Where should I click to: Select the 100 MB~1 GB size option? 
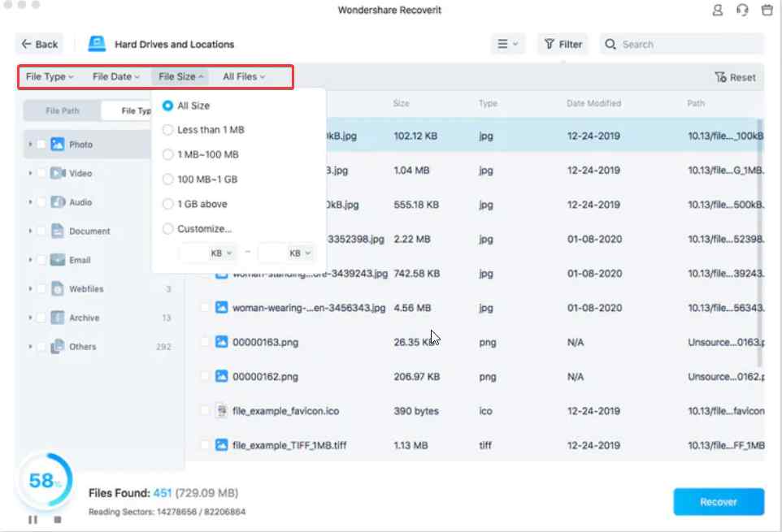(x=168, y=179)
